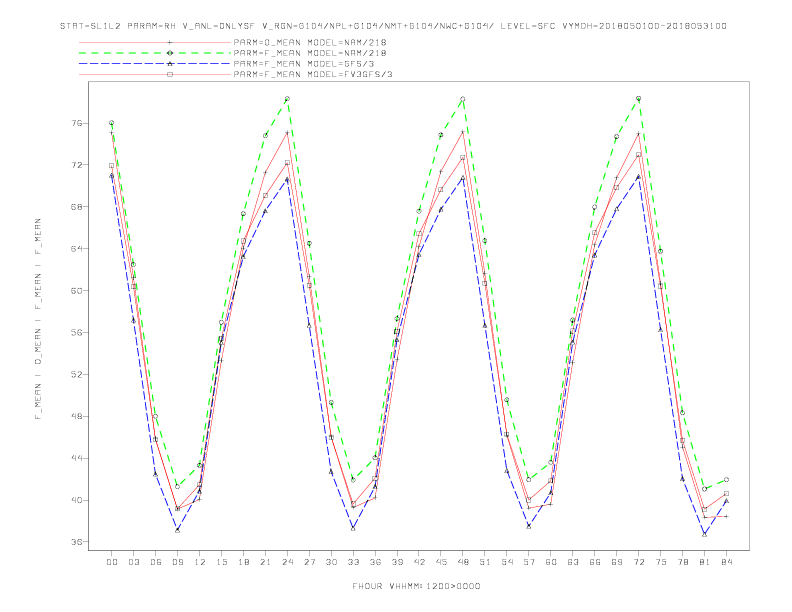Click the chart title starting with STAT=SL1L2
The width and height of the screenshot is (792, 612).
coord(393,26)
